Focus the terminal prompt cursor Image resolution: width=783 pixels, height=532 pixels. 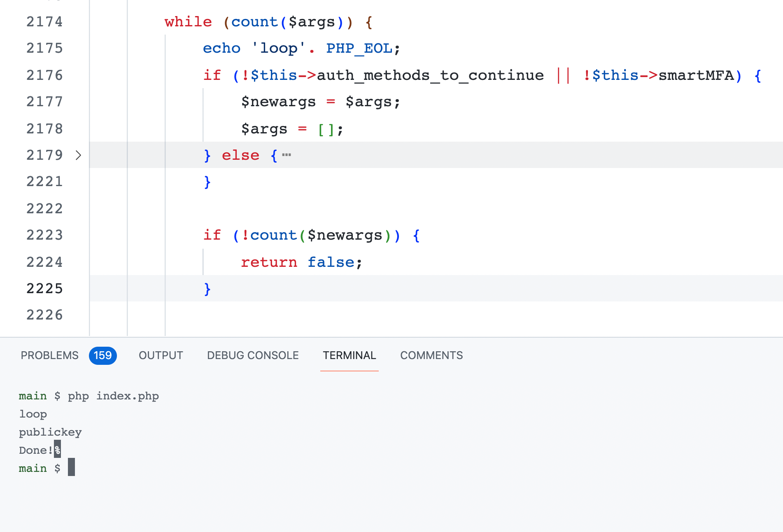pos(71,467)
